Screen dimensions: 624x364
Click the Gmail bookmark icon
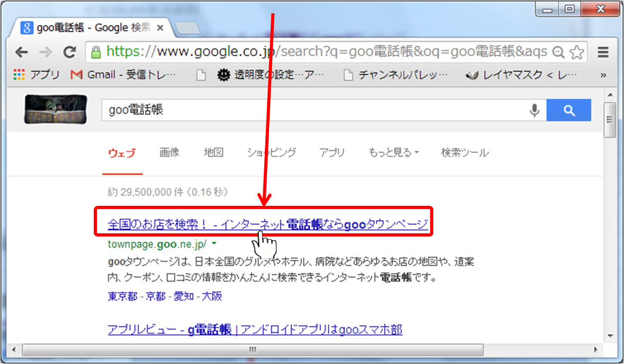[x=77, y=74]
